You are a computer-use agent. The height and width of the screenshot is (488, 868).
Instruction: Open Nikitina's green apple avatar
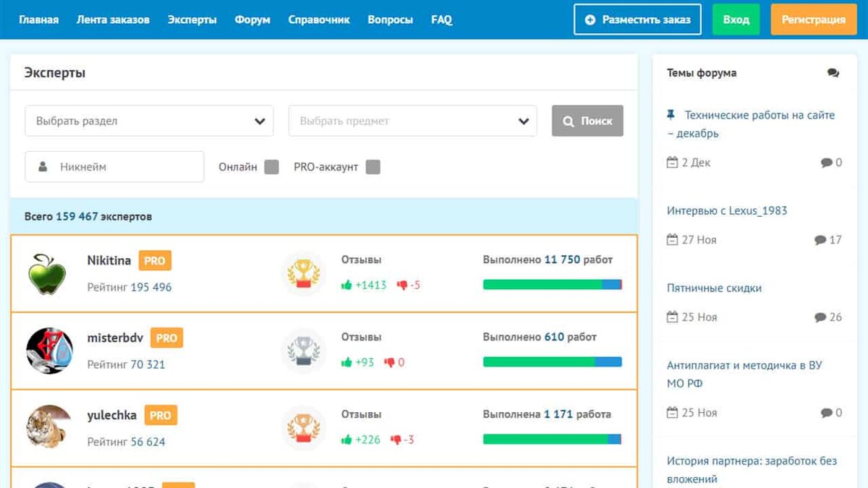tap(47, 274)
